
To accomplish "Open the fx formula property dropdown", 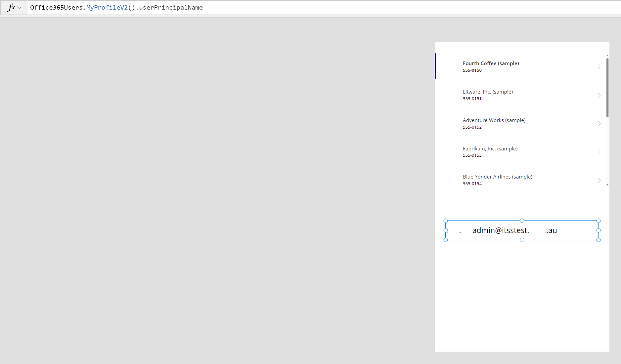I will (x=19, y=7).
